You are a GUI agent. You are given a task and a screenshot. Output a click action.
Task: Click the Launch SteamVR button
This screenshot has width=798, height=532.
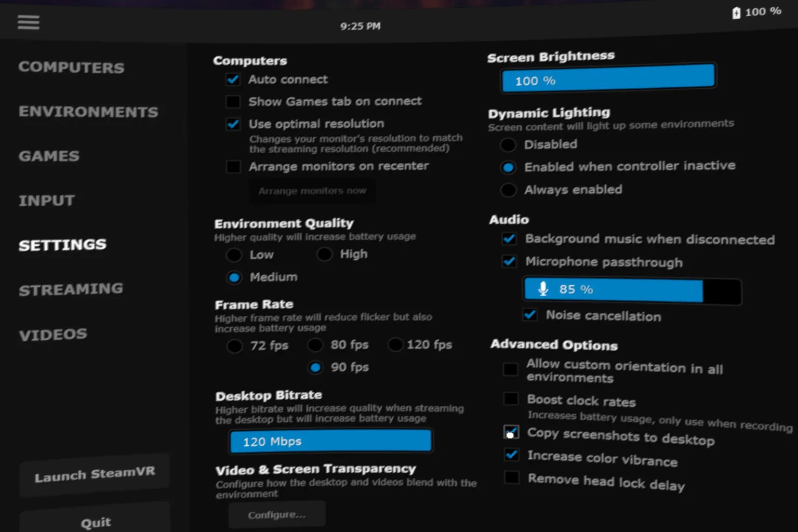coord(95,474)
